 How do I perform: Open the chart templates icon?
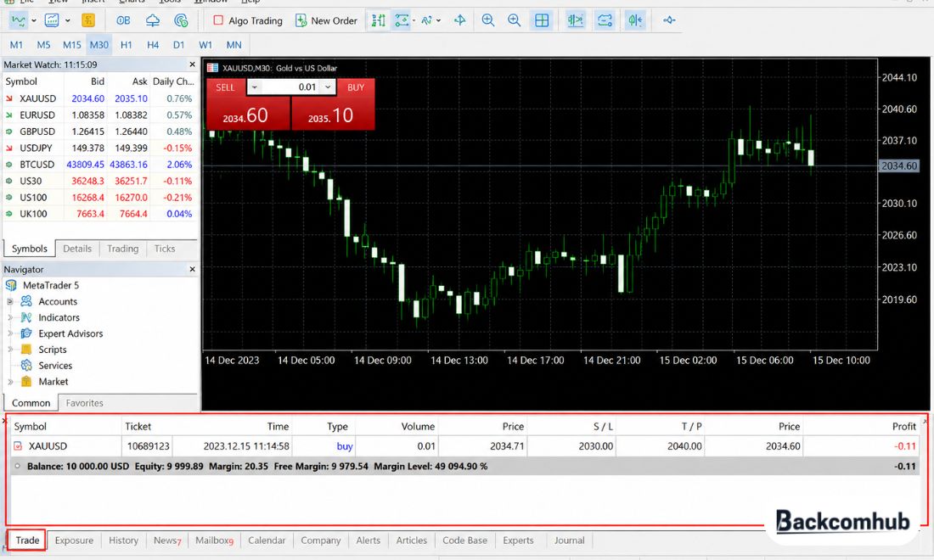52,21
